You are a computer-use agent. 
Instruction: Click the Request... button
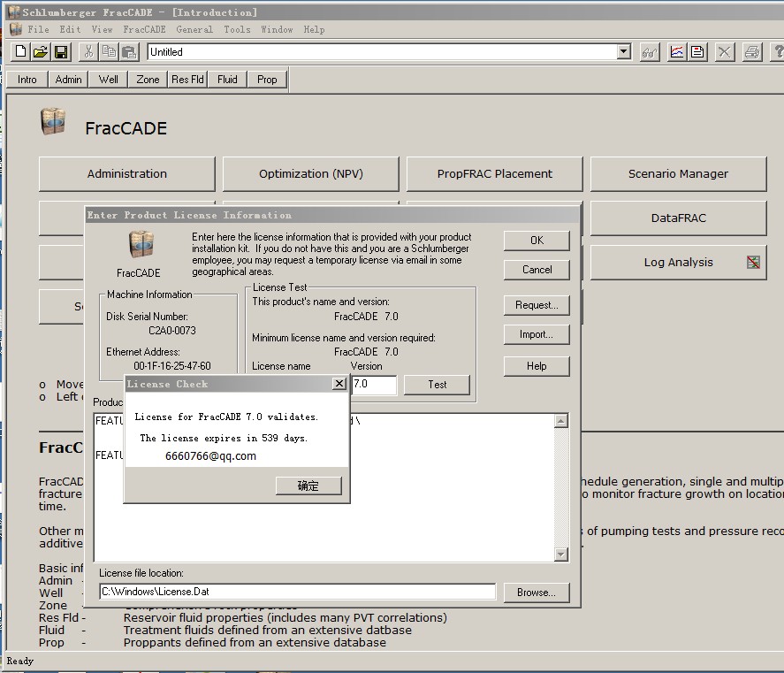coord(537,305)
